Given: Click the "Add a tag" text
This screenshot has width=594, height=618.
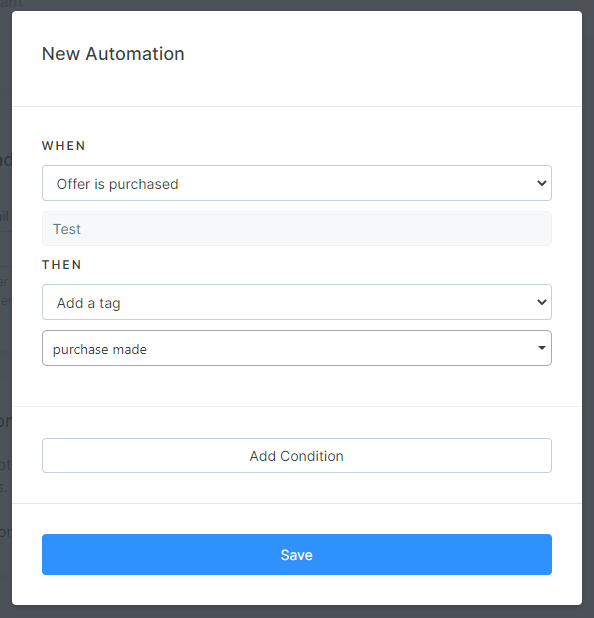Looking at the screenshot, I should (88, 303).
